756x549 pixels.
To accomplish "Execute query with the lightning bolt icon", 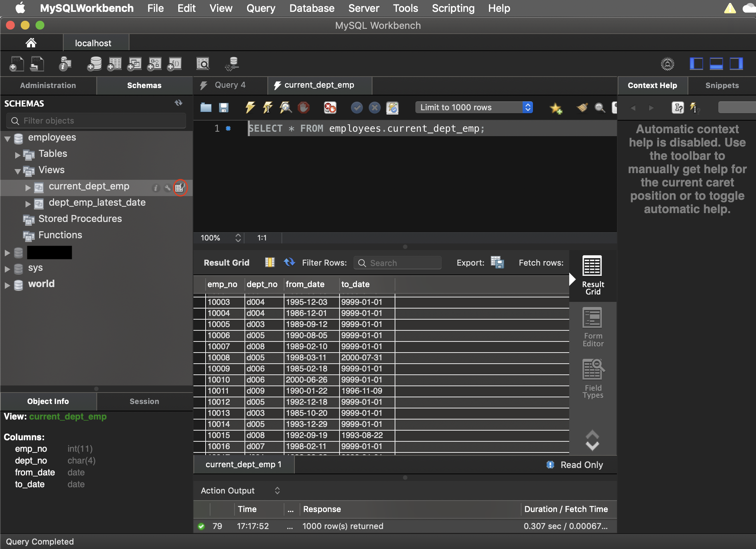I will click(x=250, y=108).
